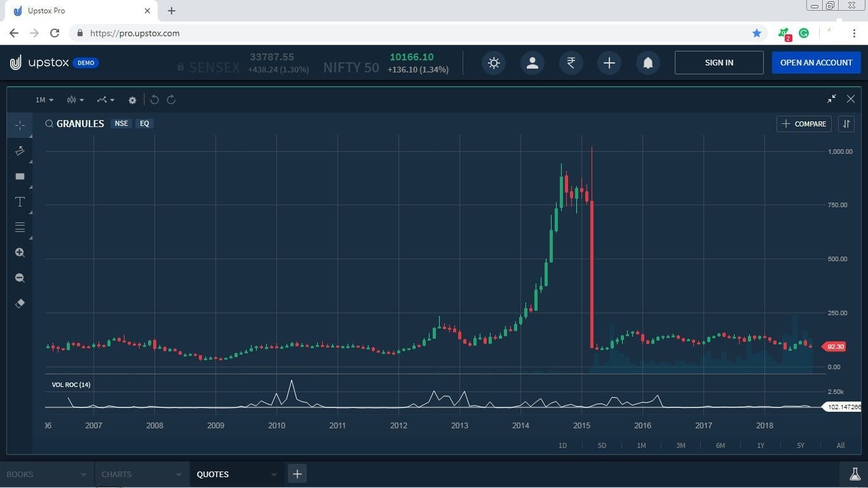Click OPEN AN ACCOUNT button
The image size is (868, 488).
point(816,63)
